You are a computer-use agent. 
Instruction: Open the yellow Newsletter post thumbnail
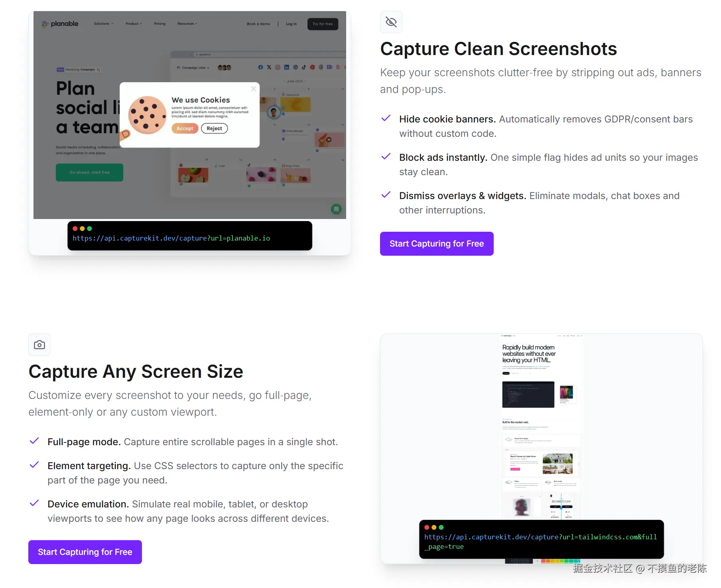295,105
